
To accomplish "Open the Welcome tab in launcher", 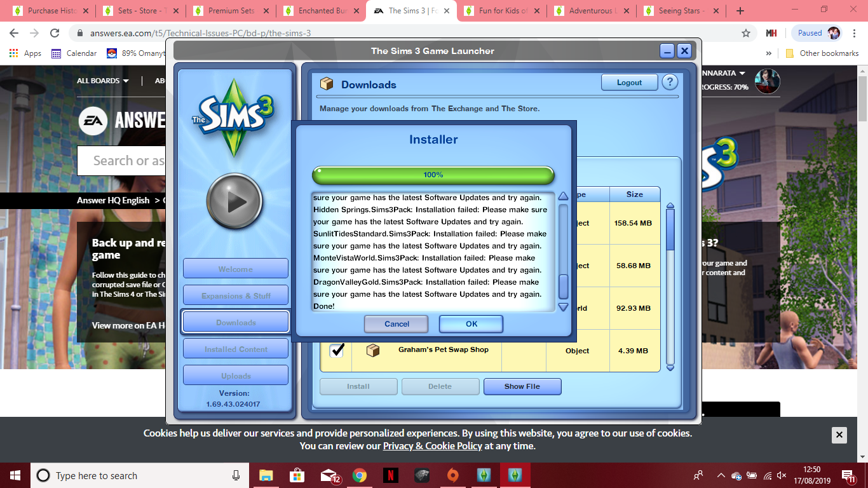I will (x=235, y=269).
